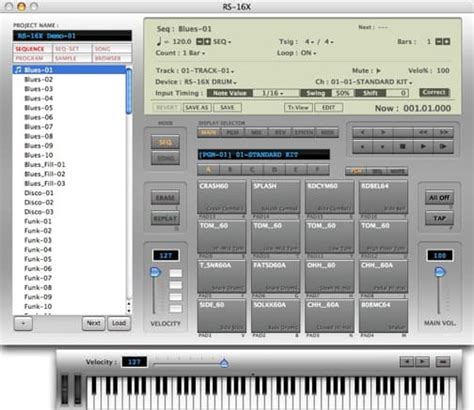Click the PROJECT NAME field
The image size is (474, 410).
click(72, 36)
